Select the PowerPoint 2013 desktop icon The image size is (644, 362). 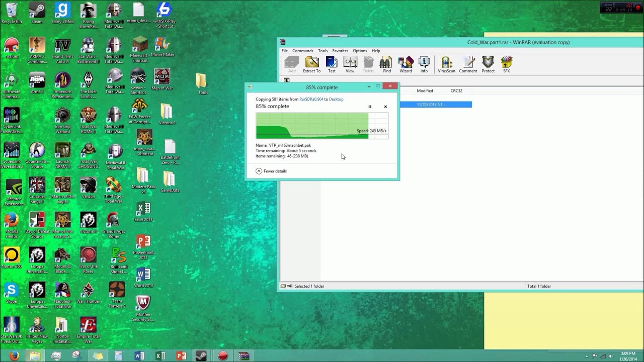coord(143,247)
